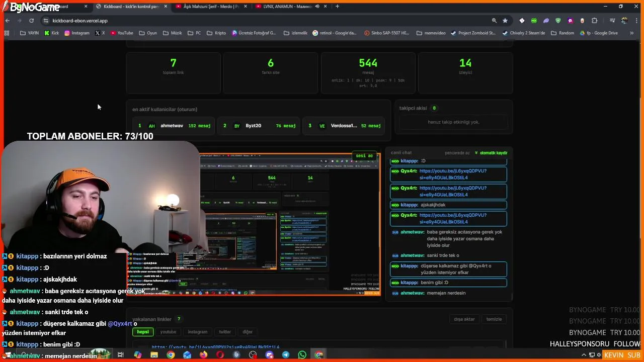644x362 pixels.
Task: Open the Kick bookmark
Action: [x=51, y=33]
